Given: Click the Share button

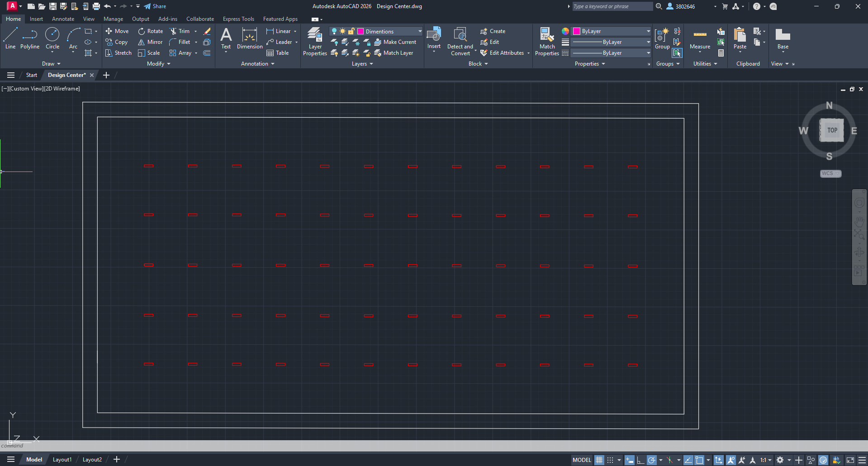Looking at the screenshot, I should 155,6.
